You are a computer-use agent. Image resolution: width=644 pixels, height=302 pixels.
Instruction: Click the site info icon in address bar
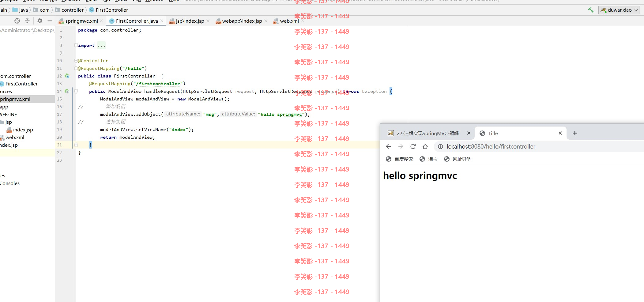click(440, 146)
